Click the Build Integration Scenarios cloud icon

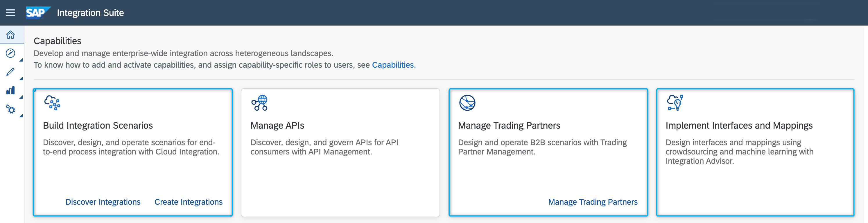click(52, 103)
